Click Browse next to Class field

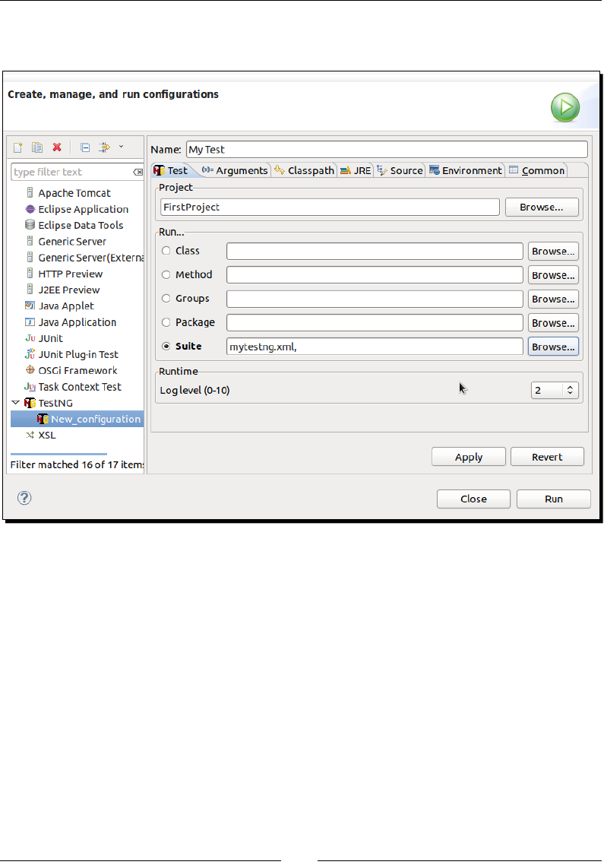tap(553, 252)
